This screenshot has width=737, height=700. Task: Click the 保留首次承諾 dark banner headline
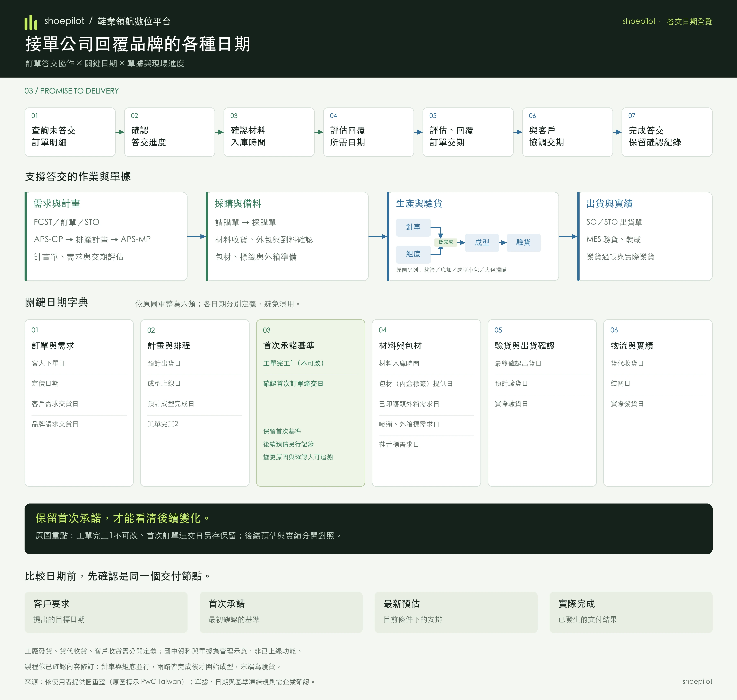click(123, 518)
